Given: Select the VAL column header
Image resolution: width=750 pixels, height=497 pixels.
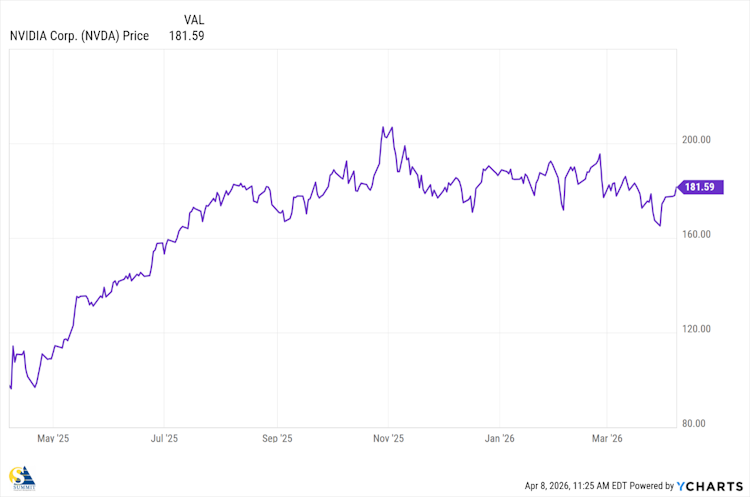Looking at the screenshot, I should [x=197, y=19].
